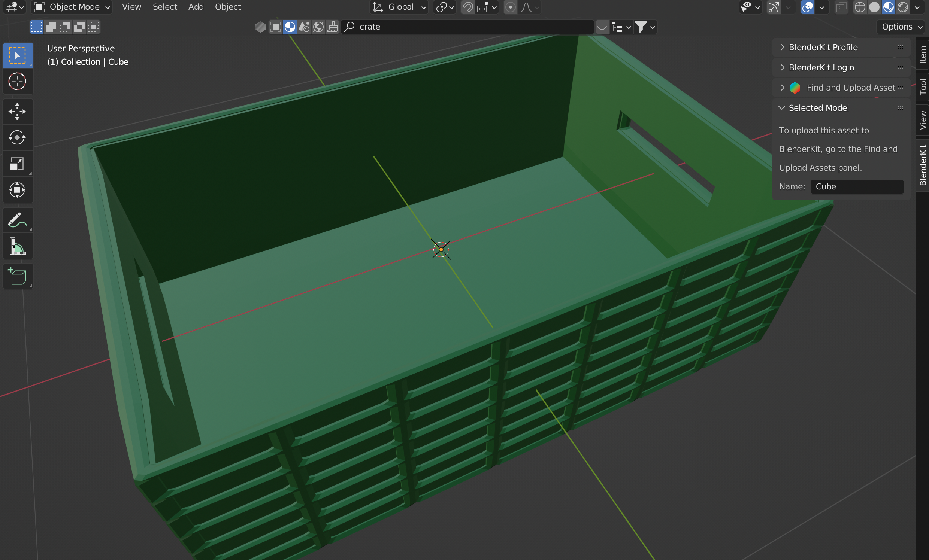Toggle X-ray view

(x=841, y=7)
